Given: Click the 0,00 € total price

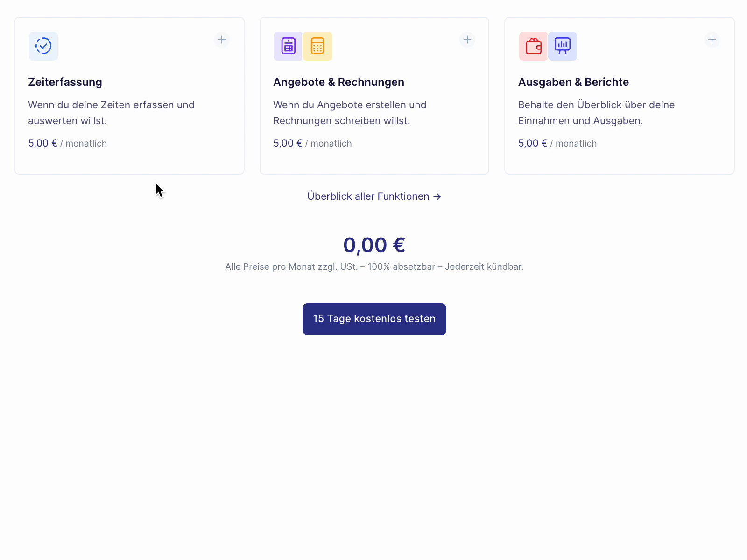Looking at the screenshot, I should coord(374,245).
